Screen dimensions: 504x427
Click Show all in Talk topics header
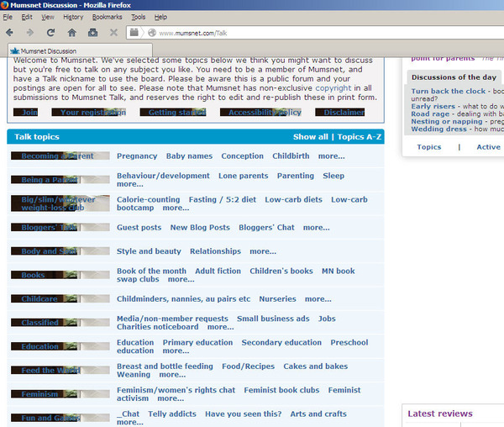coord(311,137)
